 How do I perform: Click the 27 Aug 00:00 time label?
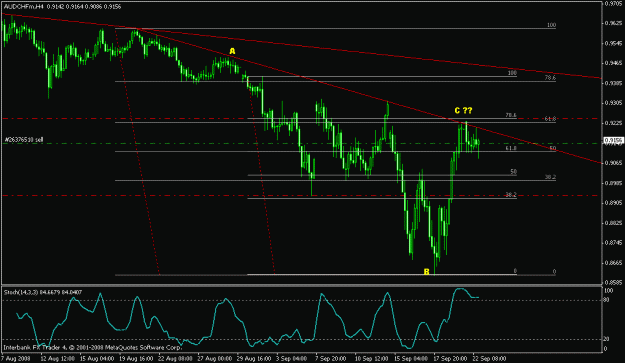tap(215, 358)
